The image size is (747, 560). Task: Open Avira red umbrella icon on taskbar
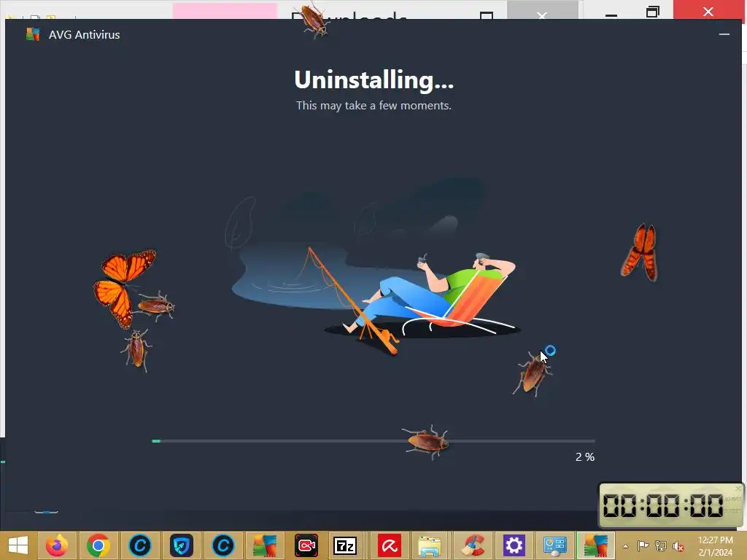pos(390,545)
